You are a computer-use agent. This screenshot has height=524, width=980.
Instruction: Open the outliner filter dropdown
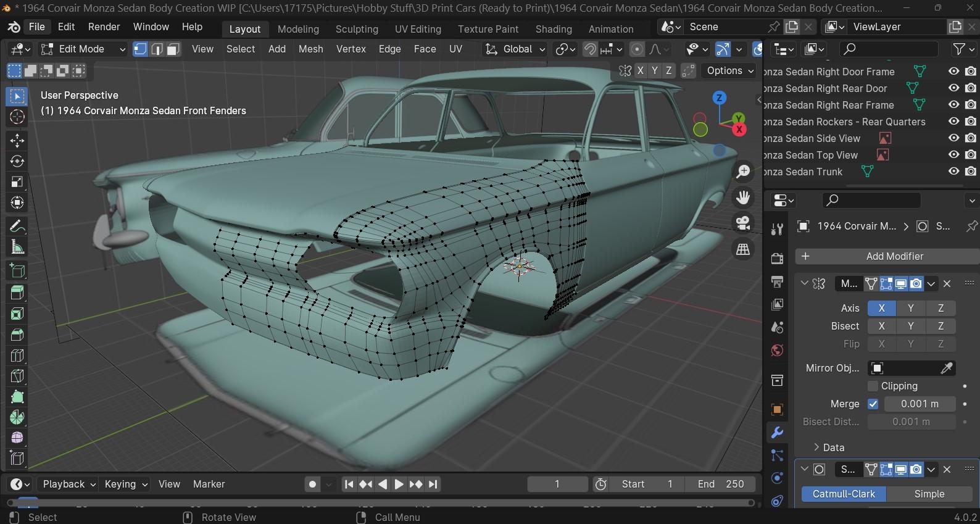tap(963, 49)
